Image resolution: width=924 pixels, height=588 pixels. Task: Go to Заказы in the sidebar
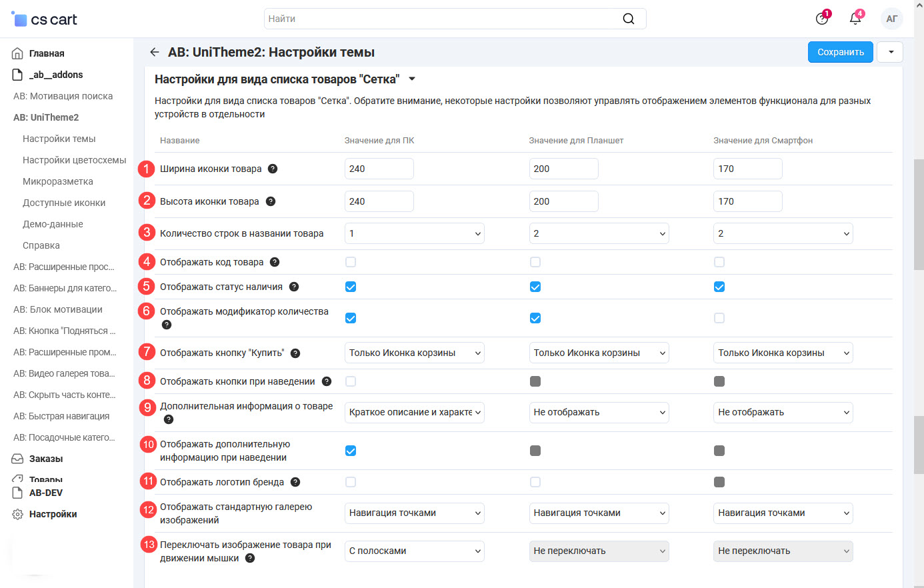[46, 459]
